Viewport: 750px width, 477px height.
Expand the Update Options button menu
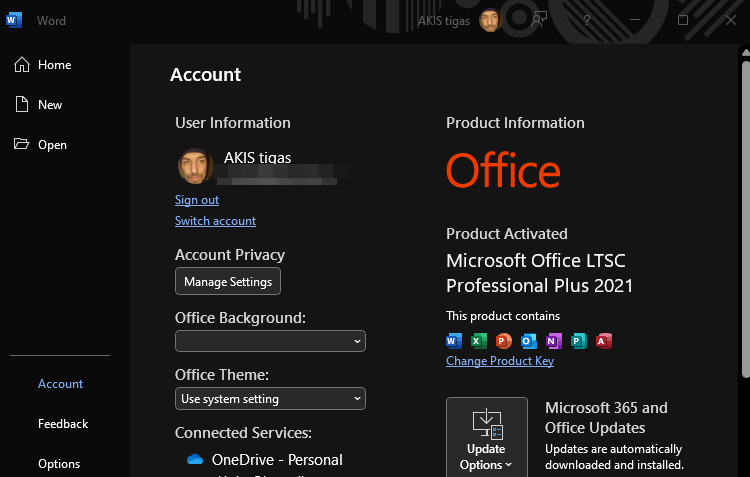pyautogui.click(x=486, y=437)
